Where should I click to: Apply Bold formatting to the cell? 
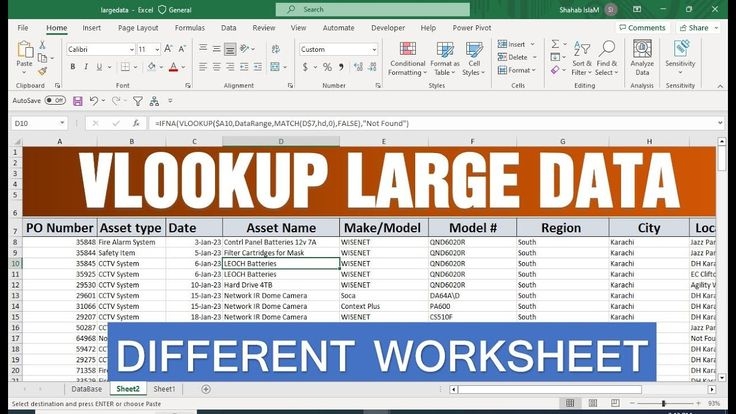click(x=72, y=67)
